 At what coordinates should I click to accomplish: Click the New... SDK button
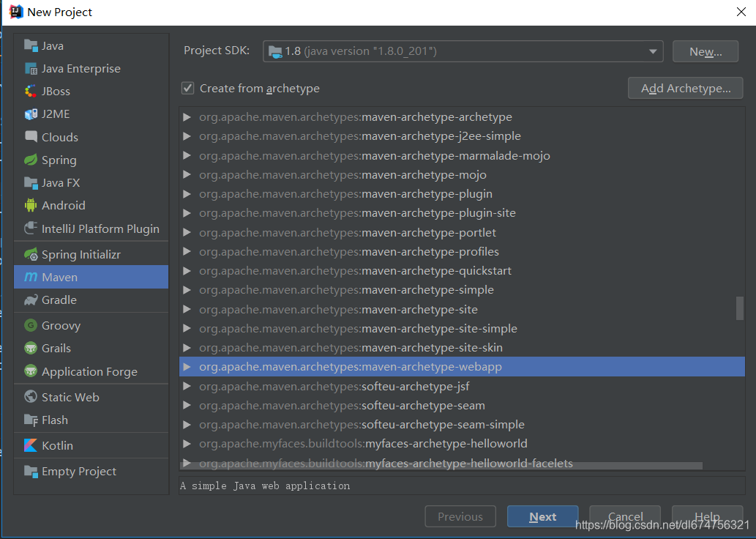(706, 51)
